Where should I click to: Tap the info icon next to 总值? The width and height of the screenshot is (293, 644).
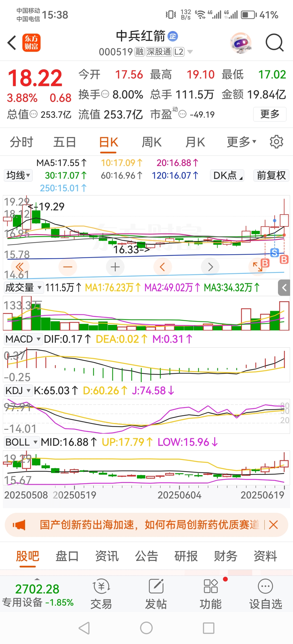33,114
